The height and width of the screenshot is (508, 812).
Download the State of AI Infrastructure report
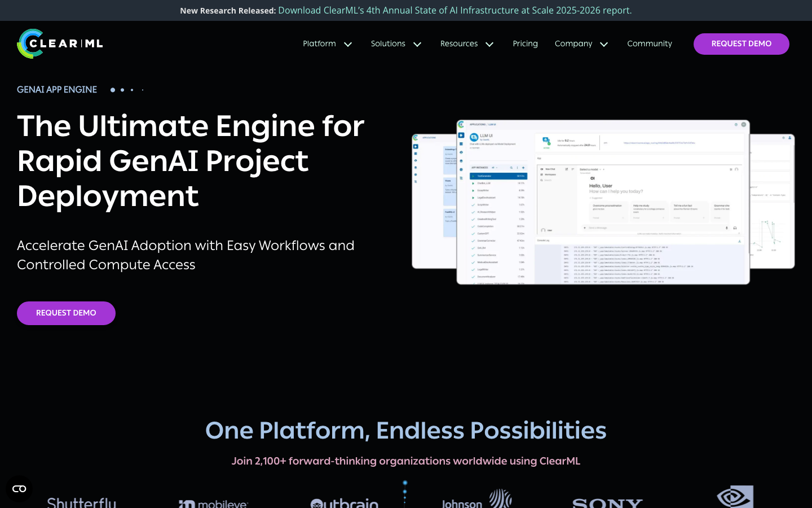455,10
